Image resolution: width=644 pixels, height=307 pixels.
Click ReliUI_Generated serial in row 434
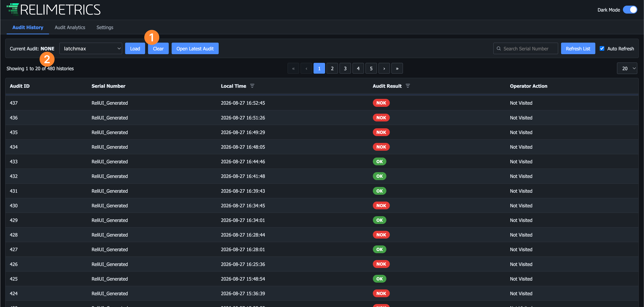110,147
